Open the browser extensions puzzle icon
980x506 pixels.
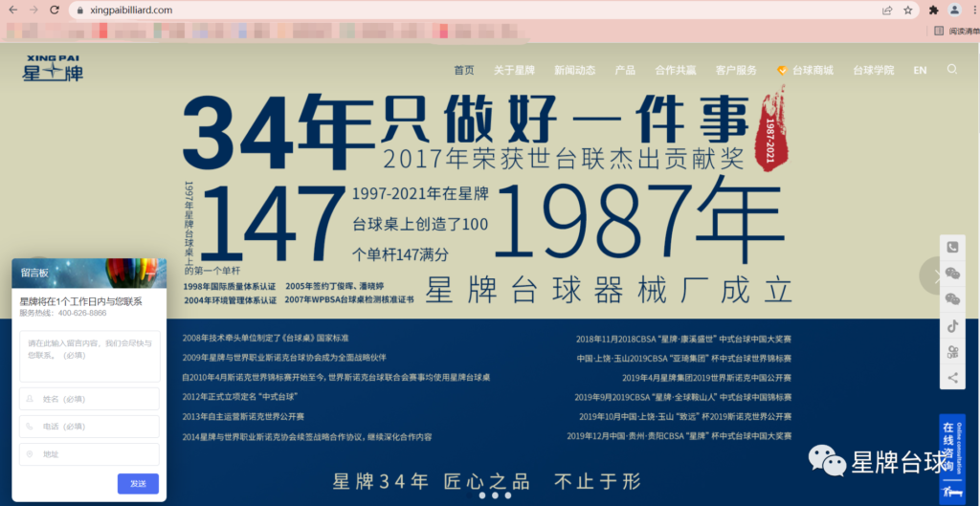click(x=934, y=10)
